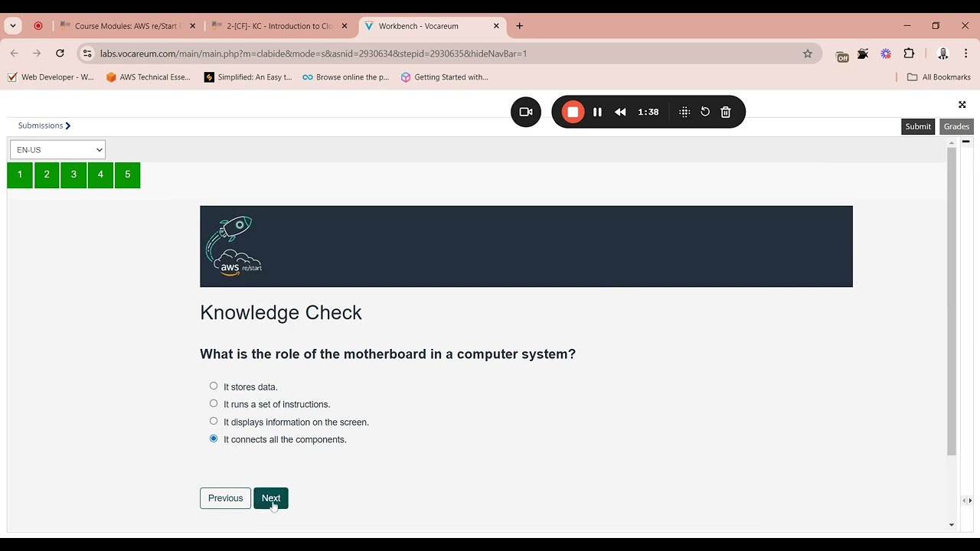Viewport: 980px width, 551px height.
Task: Click the panel splitter arrows at right edge
Action: [x=967, y=500]
